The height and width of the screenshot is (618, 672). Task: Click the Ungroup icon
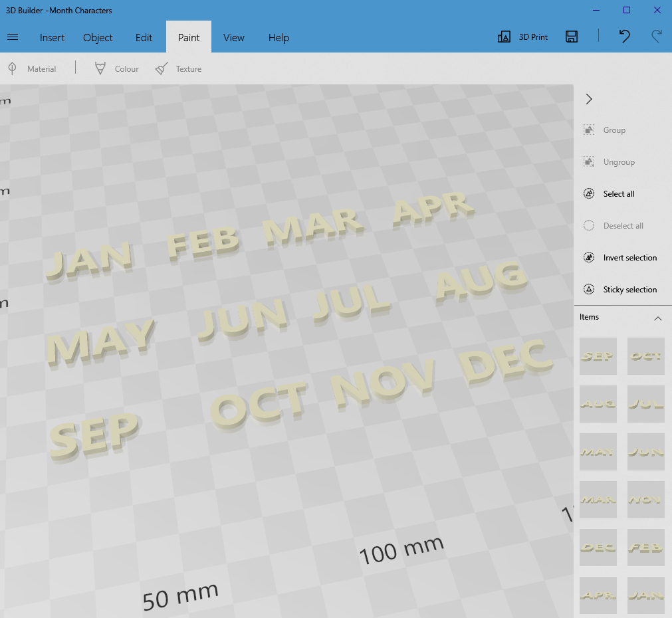click(588, 161)
